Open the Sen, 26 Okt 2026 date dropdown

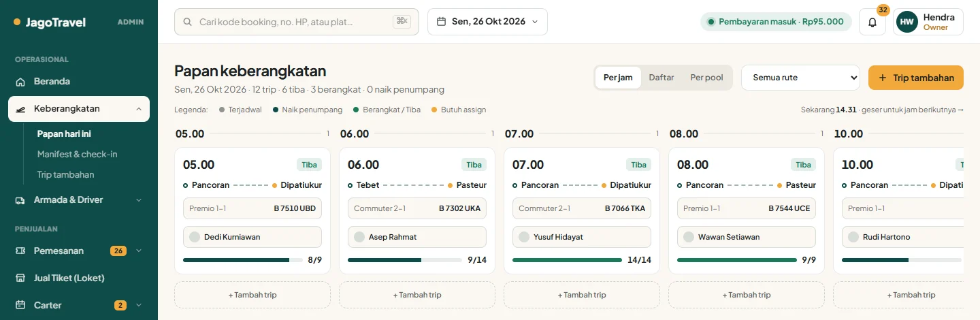pos(487,22)
